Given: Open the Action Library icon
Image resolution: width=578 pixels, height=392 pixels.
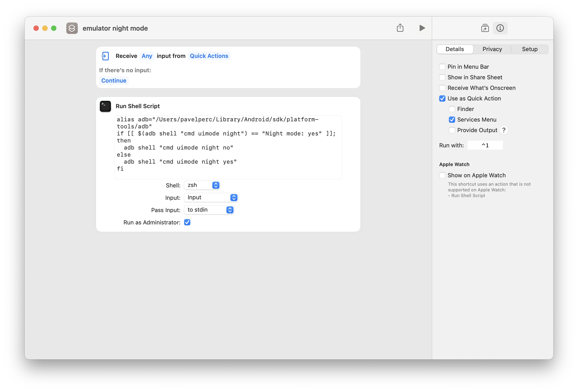Looking at the screenshot, I should [485, 28].
